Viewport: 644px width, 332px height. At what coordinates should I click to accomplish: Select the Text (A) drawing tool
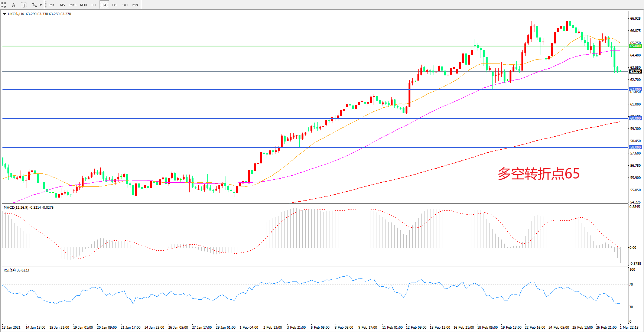click(14, 5)
